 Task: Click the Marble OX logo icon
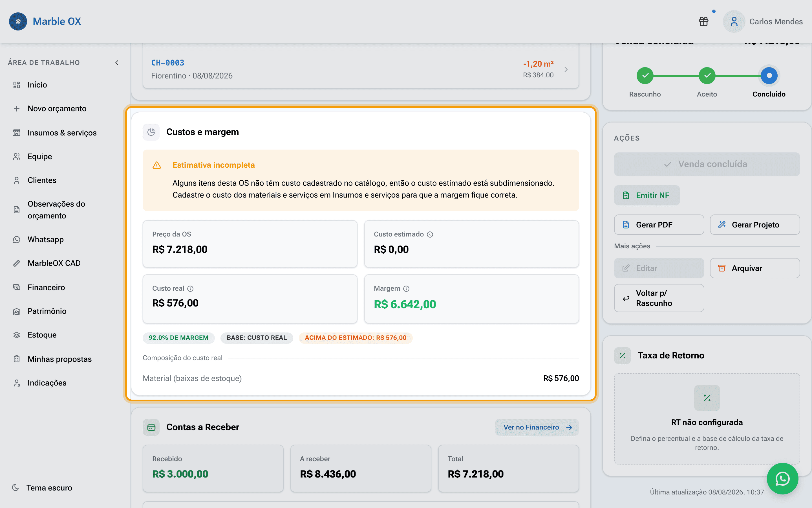[x=18, y=21]
